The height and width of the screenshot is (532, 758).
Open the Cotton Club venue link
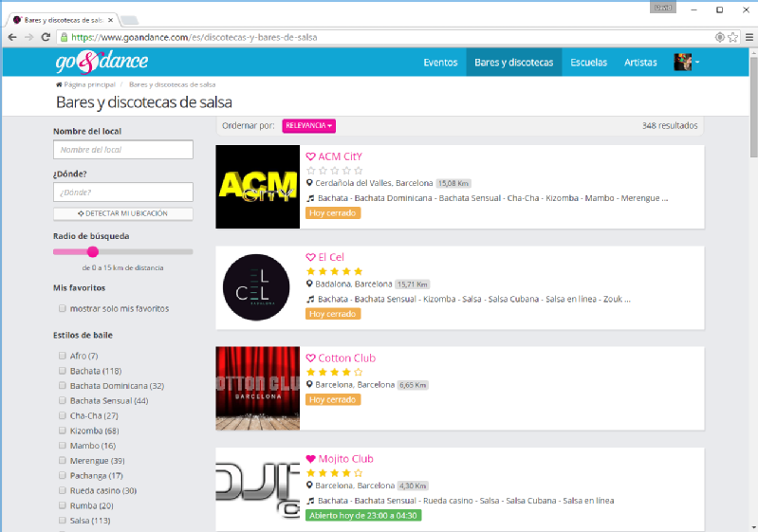pyautogui.click(x=346, y=358)
